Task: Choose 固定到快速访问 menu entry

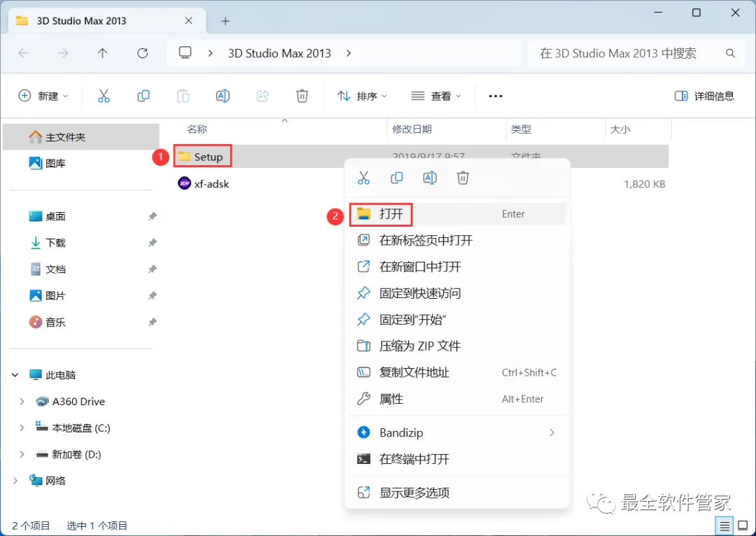Action: (456, 293)
